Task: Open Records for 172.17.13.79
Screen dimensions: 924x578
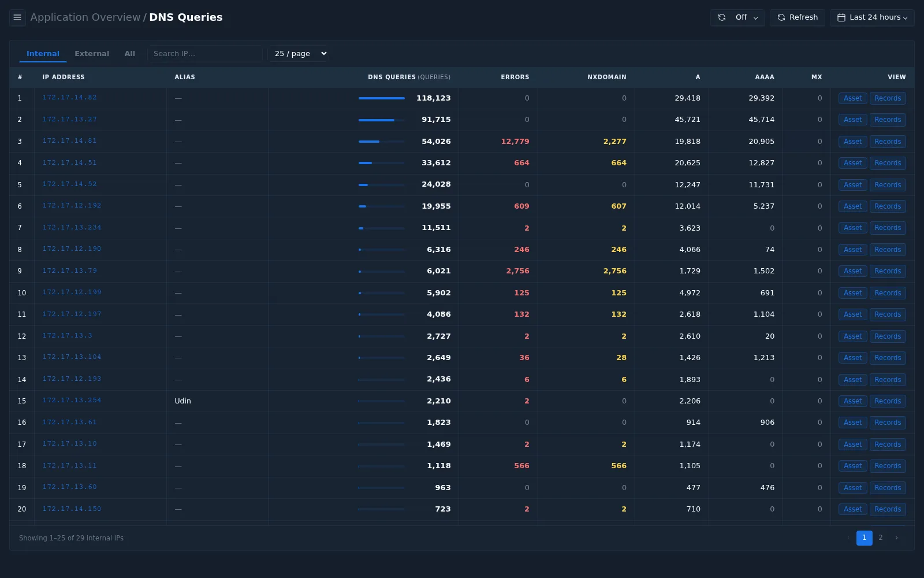Action: point(888,271)
